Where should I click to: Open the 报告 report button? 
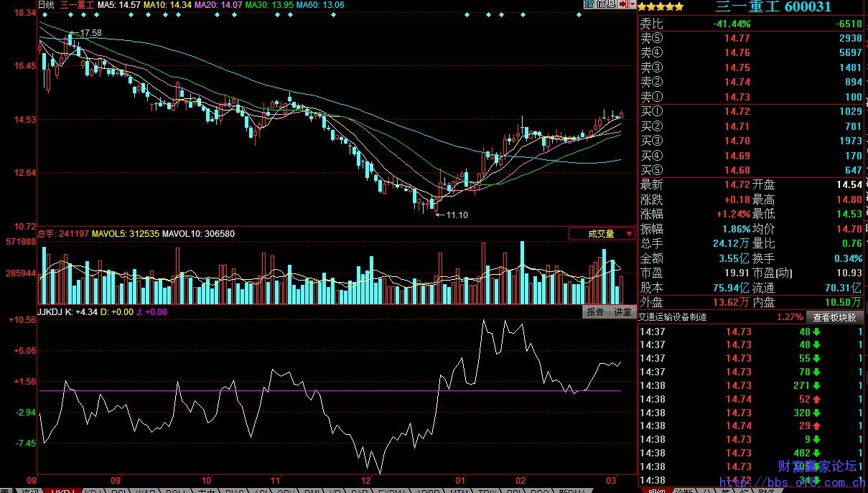595,312
